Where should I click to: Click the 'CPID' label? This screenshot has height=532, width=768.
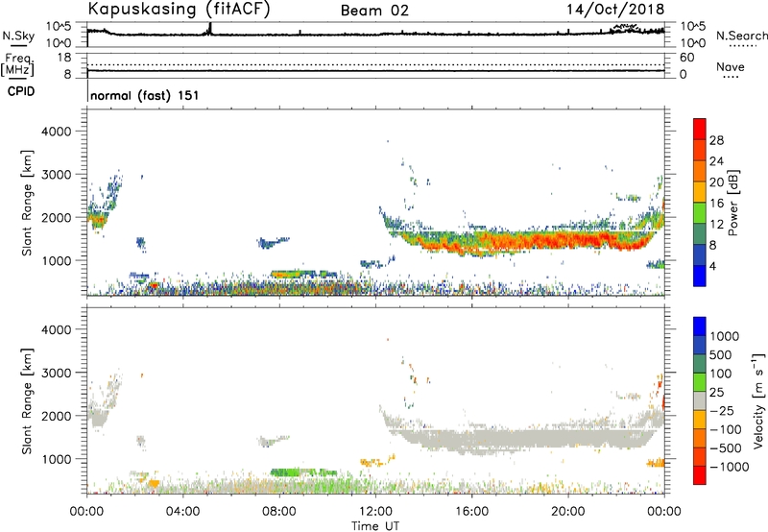click(21, 91)
